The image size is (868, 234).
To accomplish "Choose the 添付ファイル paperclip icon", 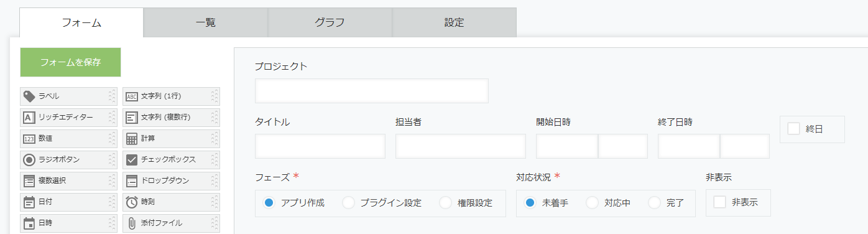I will [x=131, y=223].
